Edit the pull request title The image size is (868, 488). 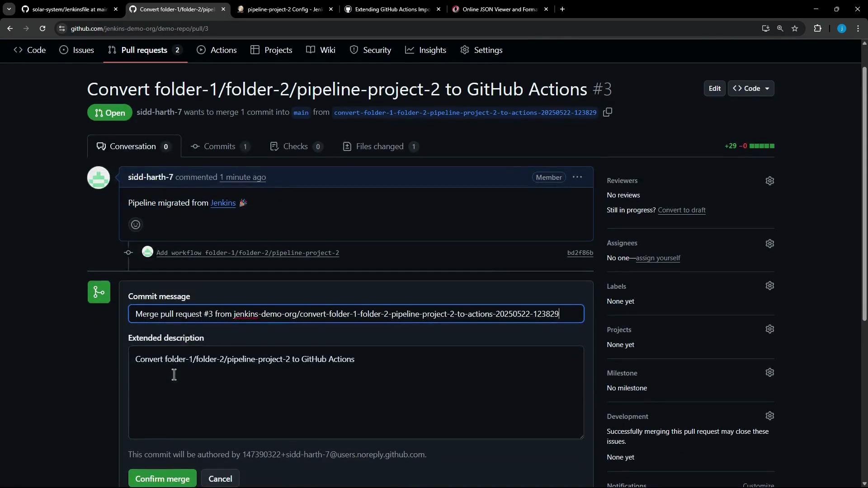pos(714,89)
